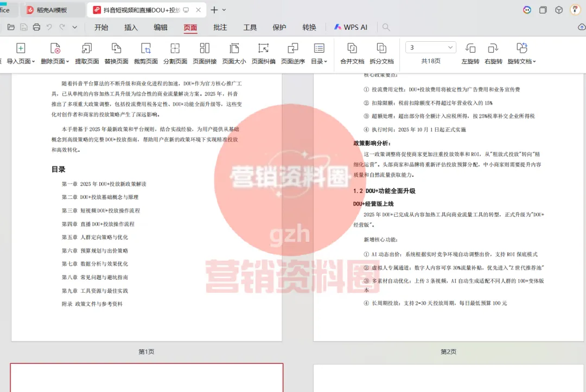This screenshot has height=392, width=586.
Task: Expand the 导入页面 dropdown arrow
Action: pos(33,62)
